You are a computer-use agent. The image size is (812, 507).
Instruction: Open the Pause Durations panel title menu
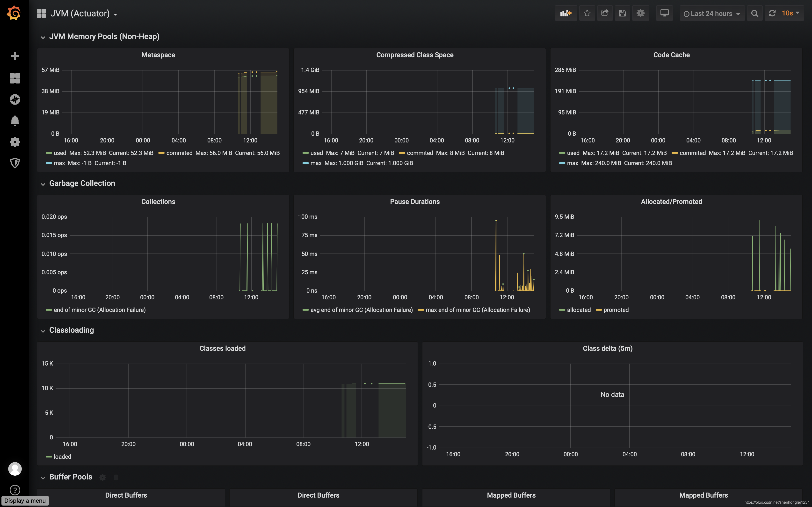[x=415, y=202]
